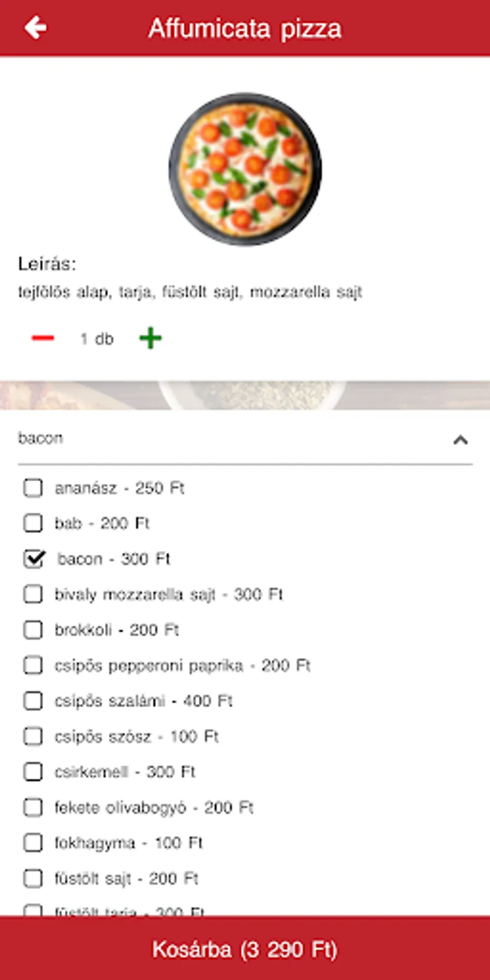
Task: Check the fokhagyma 100 Ft topping
Action: [33, 843]
